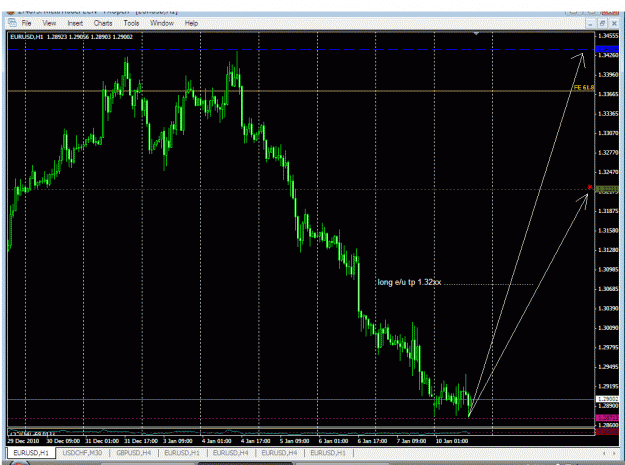Open the Charts menu
This screenshot has width=625, height=465.
pyautogui.click(x=103, y=23)
